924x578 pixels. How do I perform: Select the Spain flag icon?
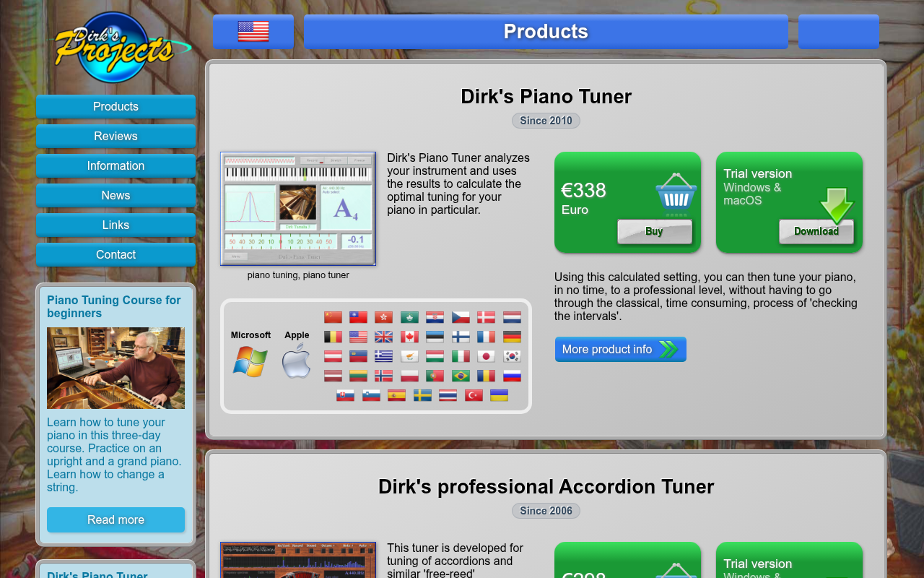coord(396,395)
